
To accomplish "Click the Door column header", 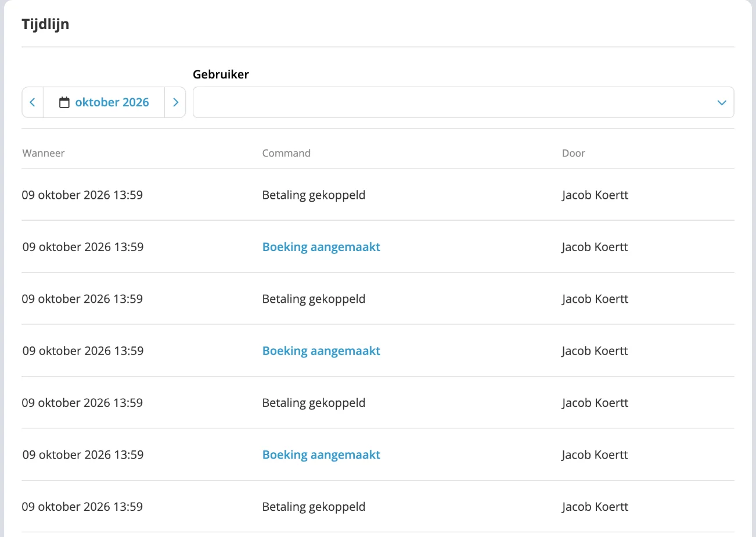I will pos(574,153).
